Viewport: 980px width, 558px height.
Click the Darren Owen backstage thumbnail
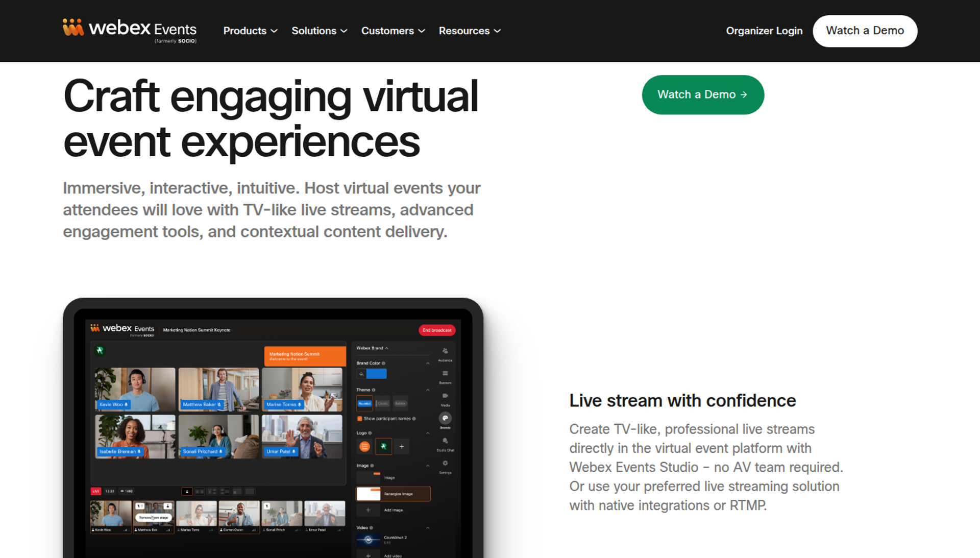click(239, 517)
